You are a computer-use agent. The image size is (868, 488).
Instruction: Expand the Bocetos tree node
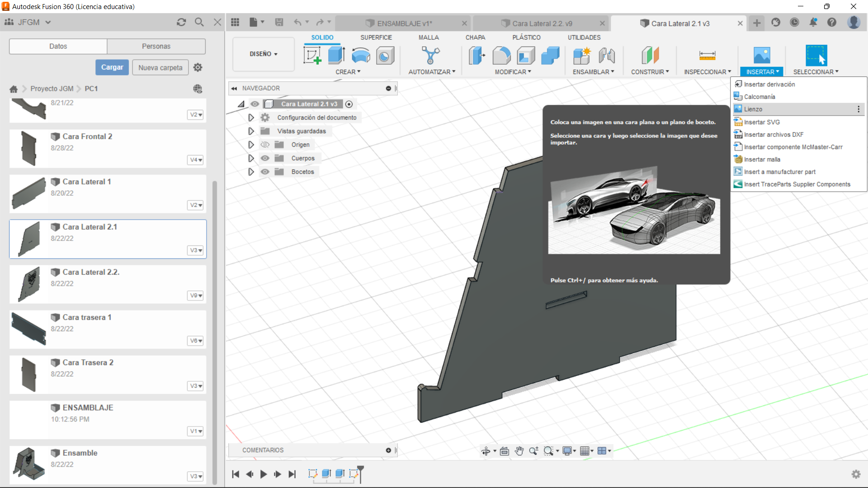click(x=251, y=172)
